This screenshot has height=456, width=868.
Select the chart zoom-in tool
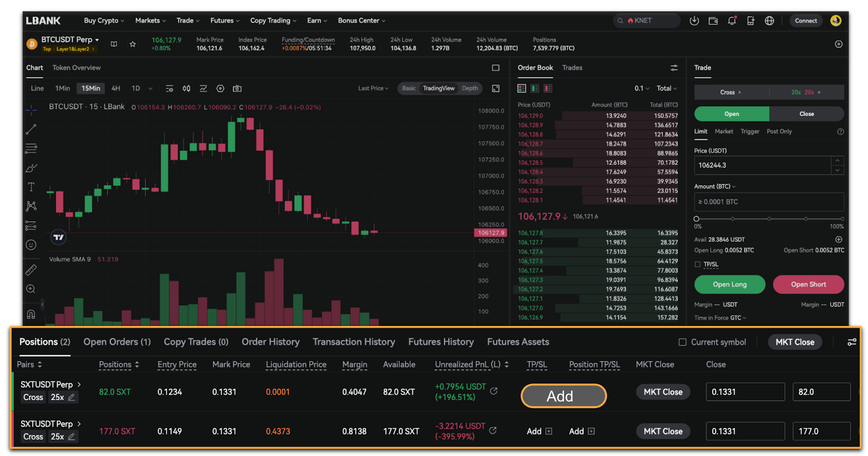(x=31, y=289)
